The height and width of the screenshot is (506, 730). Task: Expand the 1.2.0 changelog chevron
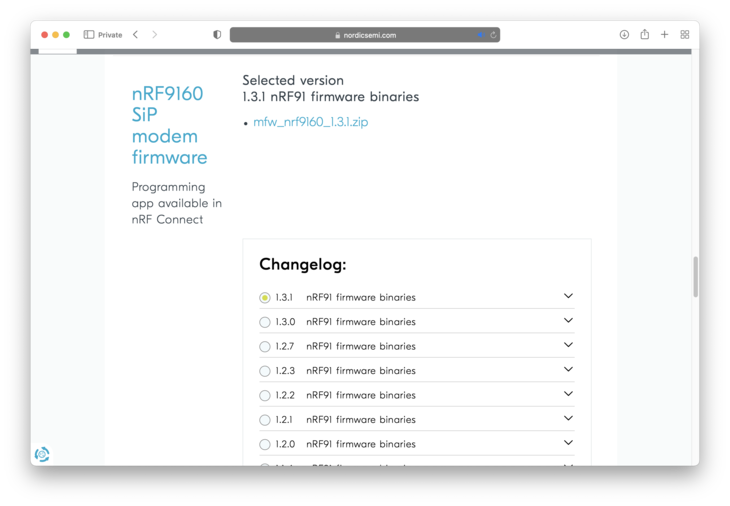click(x=568, y=443)
